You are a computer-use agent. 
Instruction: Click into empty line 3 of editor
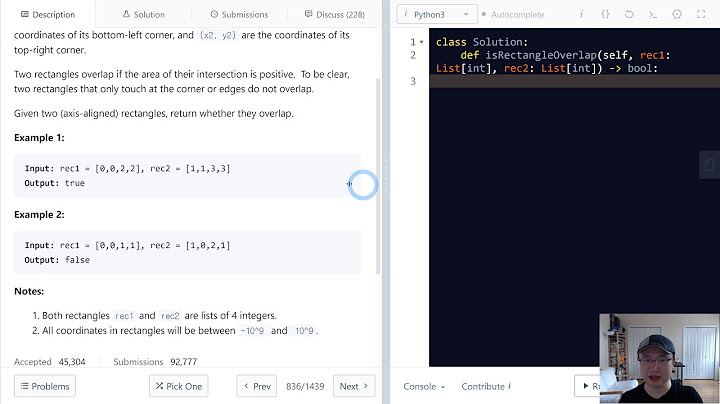pos(574,81)
